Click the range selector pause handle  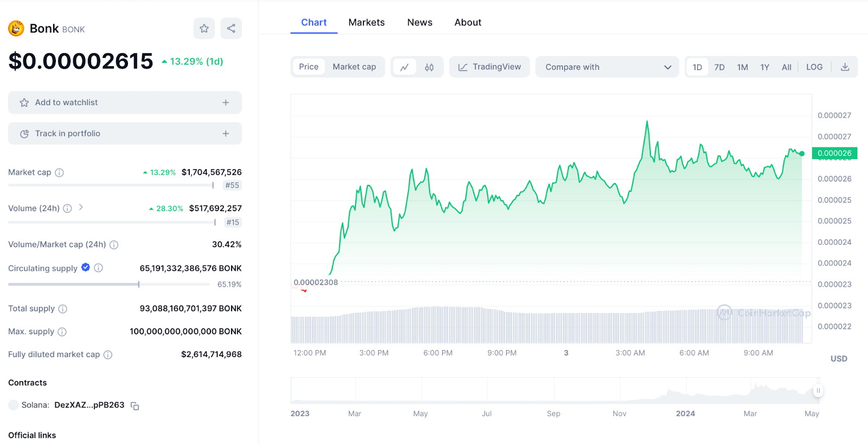tap(818, 391)
